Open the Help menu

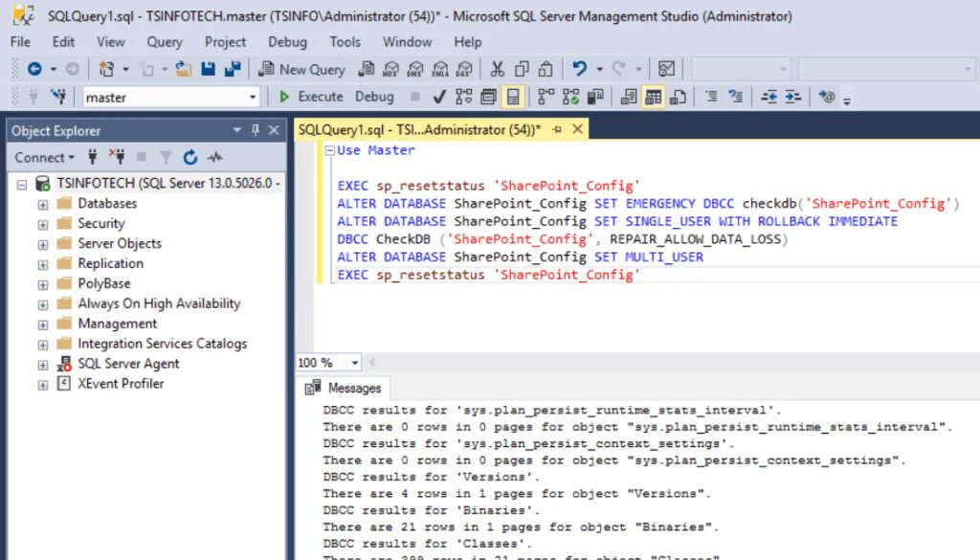tap(467, 42)
